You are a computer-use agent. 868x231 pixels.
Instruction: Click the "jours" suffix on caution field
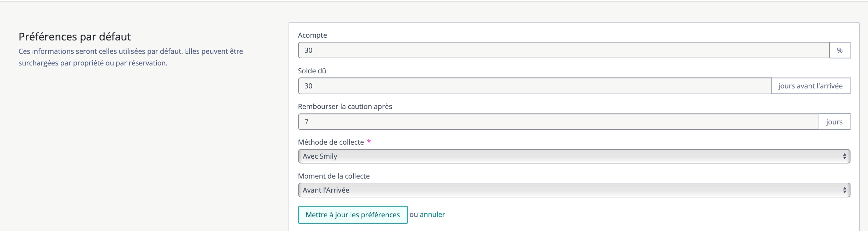[x=834, y=122]
